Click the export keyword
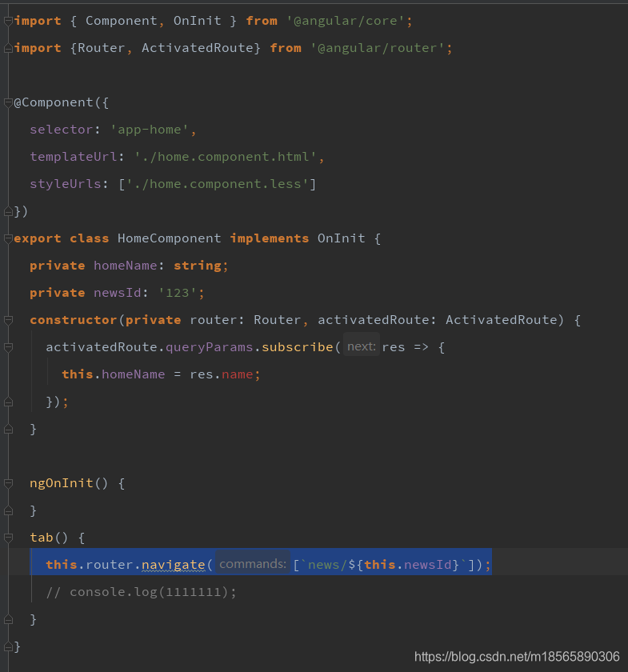 click(x=38, y=238)
